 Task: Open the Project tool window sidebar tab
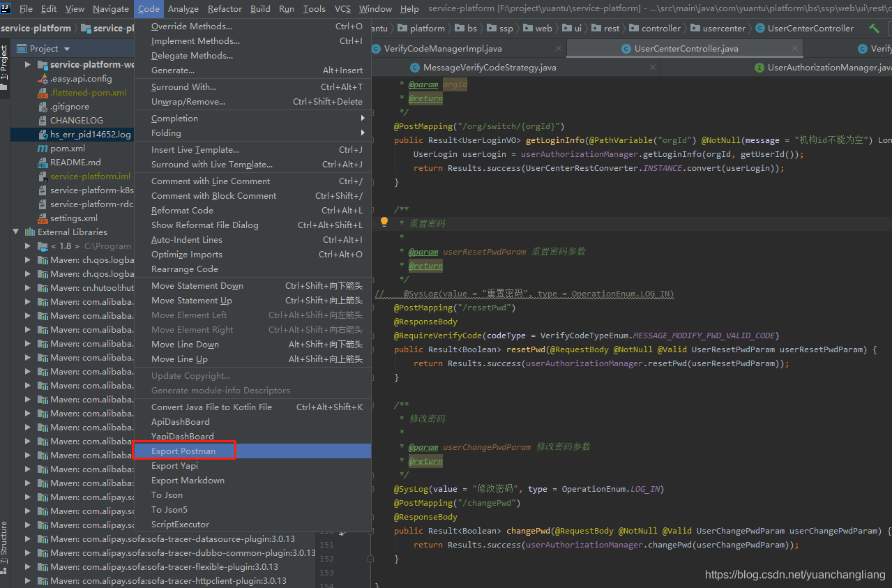4,69
